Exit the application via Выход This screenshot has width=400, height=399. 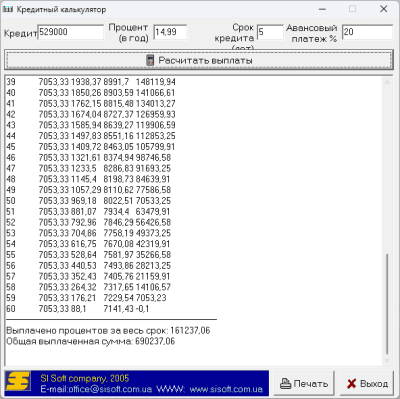click(x=367, y=384)
